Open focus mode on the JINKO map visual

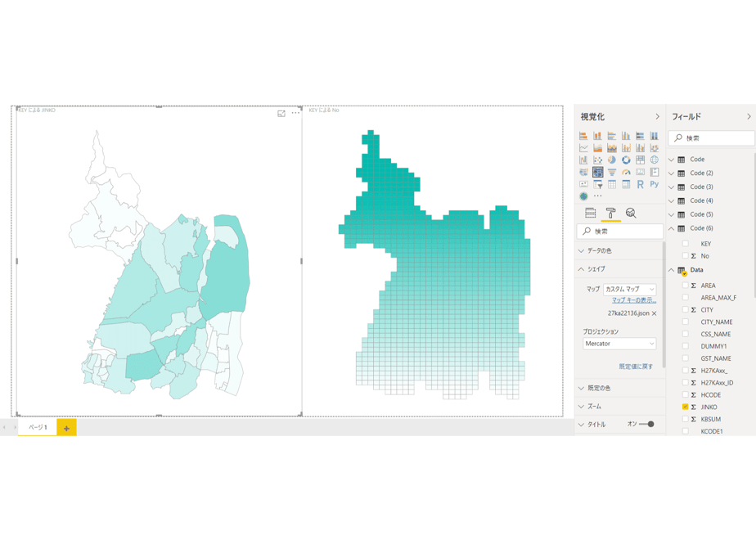coord(281,113)
